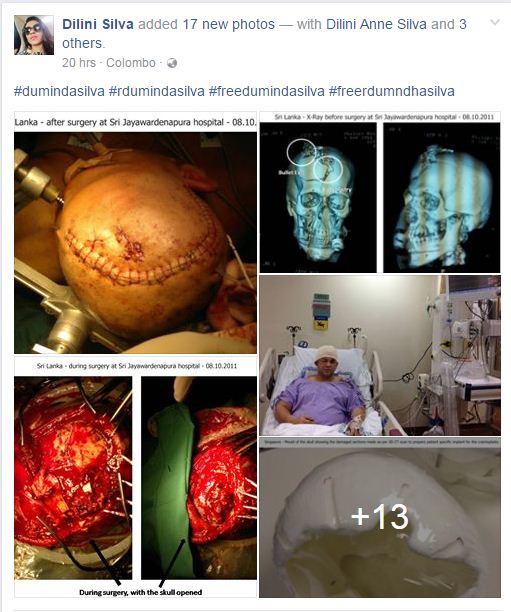Screen dimensions: 511x612
Task: Click the right side-view skull scan image
Action: point(442,197)
